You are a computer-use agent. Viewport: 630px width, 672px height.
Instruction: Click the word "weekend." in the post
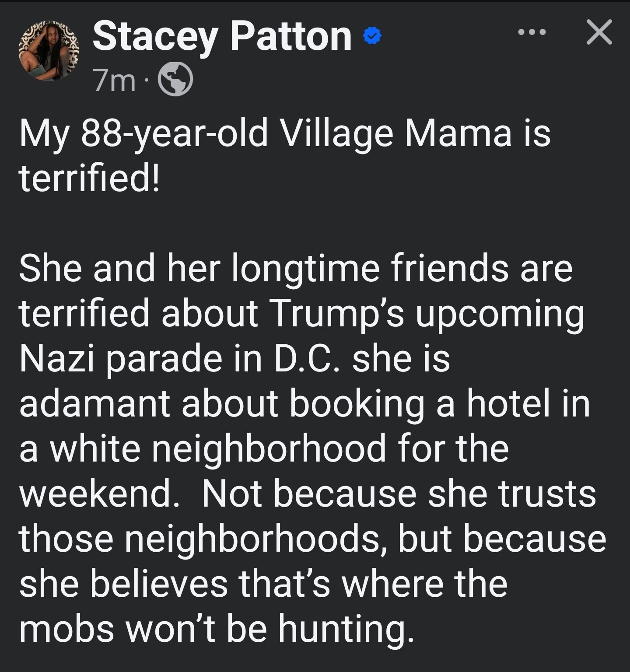tap(99, 494)
